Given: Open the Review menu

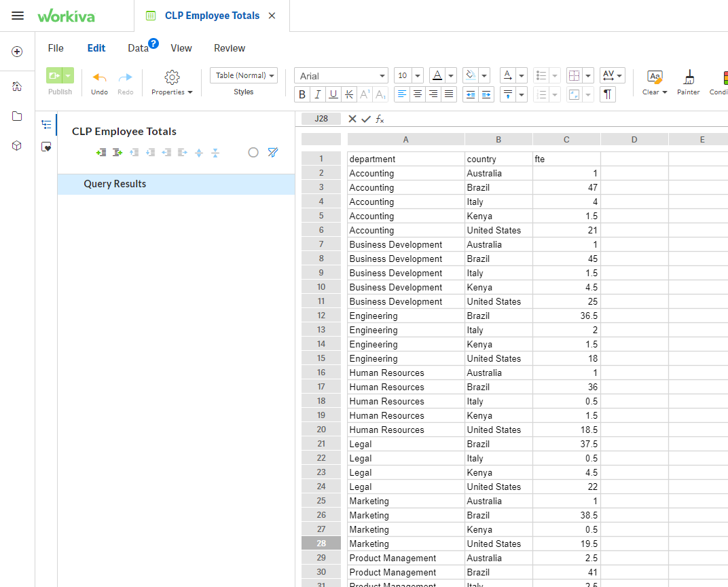Looking at the screenshot, I should click(230, 48).
